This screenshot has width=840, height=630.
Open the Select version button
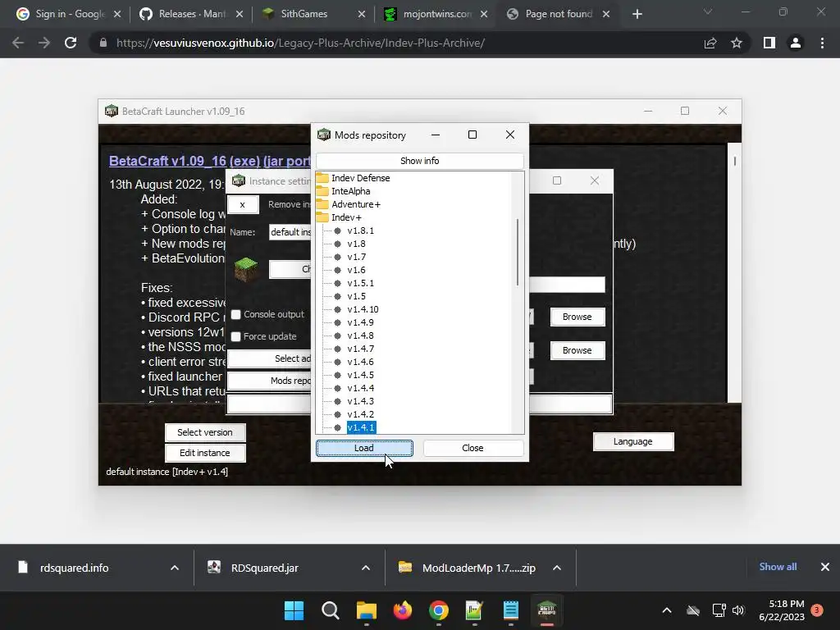(x=205, y=432)
